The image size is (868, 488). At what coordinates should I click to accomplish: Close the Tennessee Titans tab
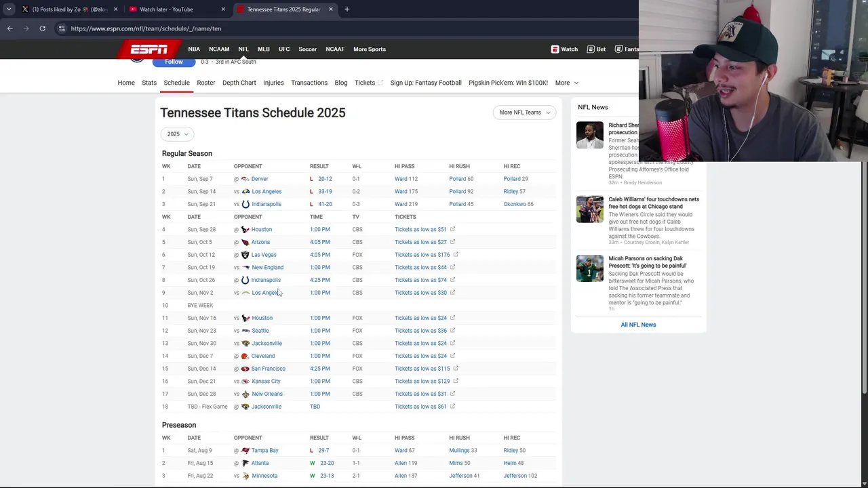331,9
